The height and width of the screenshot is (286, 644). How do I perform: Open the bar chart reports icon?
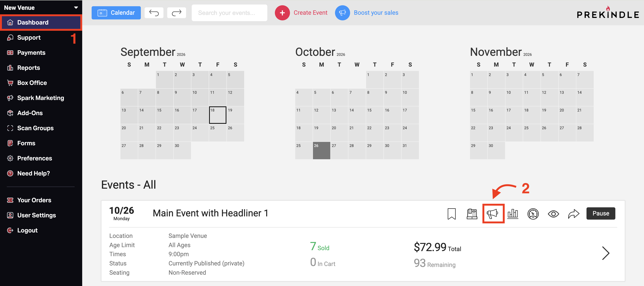(513, 214)
